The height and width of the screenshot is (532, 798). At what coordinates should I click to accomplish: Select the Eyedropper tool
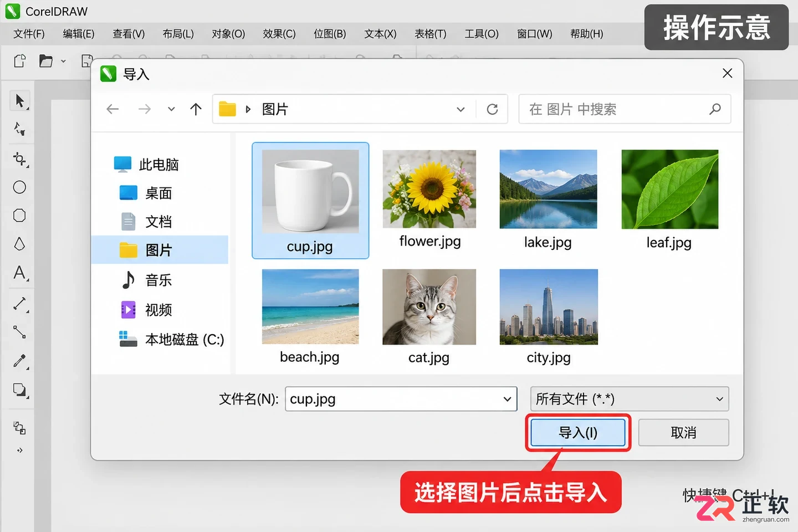coord(20,361)
